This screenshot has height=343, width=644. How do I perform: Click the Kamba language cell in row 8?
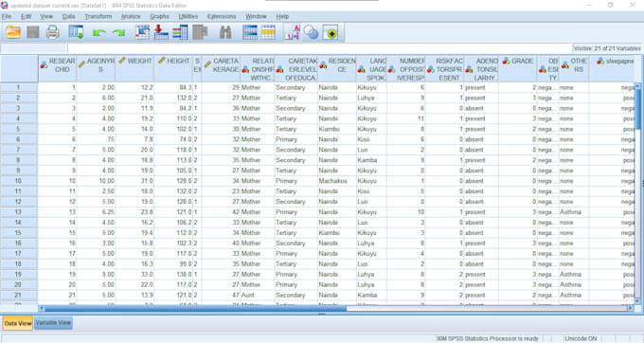[x=371, y=160]
